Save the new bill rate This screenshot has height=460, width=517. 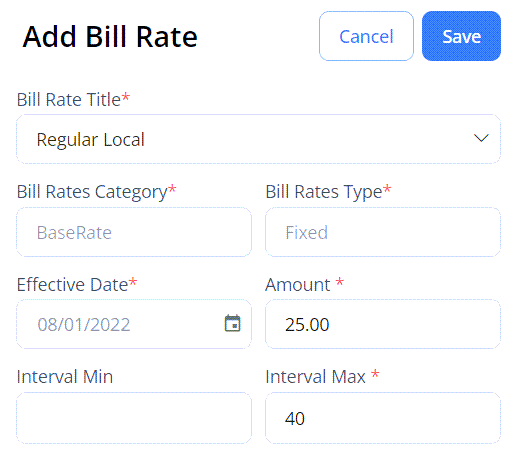461,36
